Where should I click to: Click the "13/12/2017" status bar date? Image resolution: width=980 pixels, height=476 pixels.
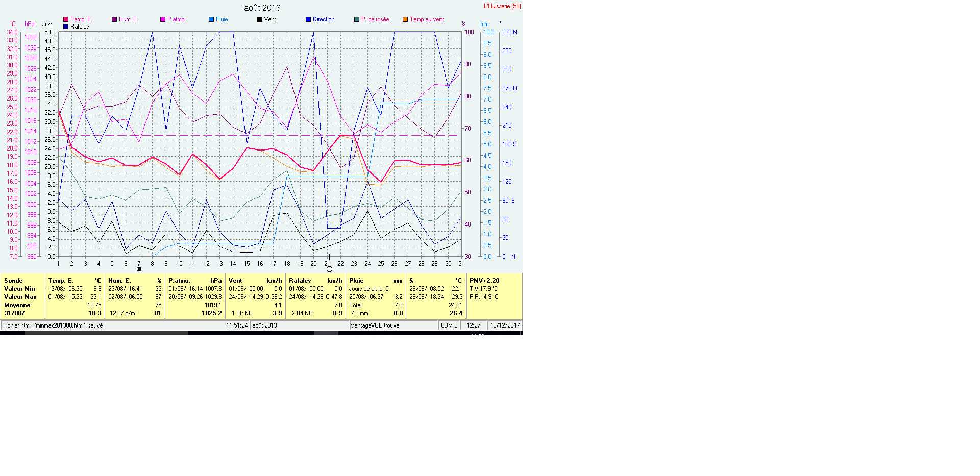pyautogui.click(x=505, y=325)
